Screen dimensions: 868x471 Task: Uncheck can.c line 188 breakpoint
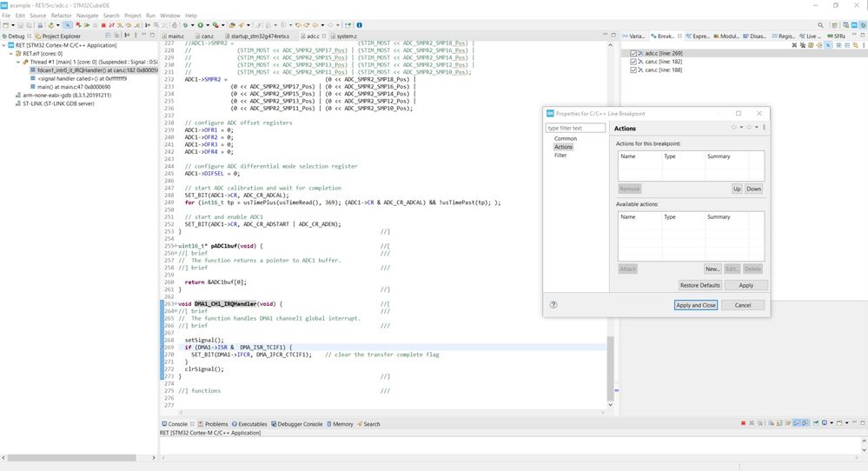point(633,70)
